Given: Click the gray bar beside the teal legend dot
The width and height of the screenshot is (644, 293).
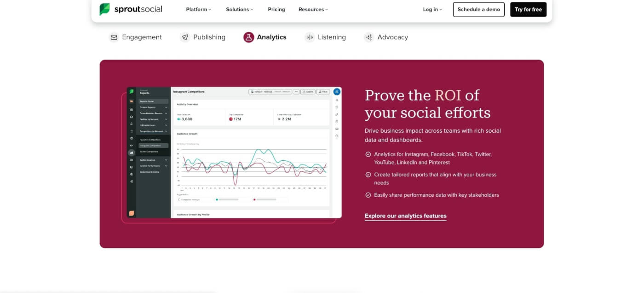Looking at the screenshot, I should (229, 199).
